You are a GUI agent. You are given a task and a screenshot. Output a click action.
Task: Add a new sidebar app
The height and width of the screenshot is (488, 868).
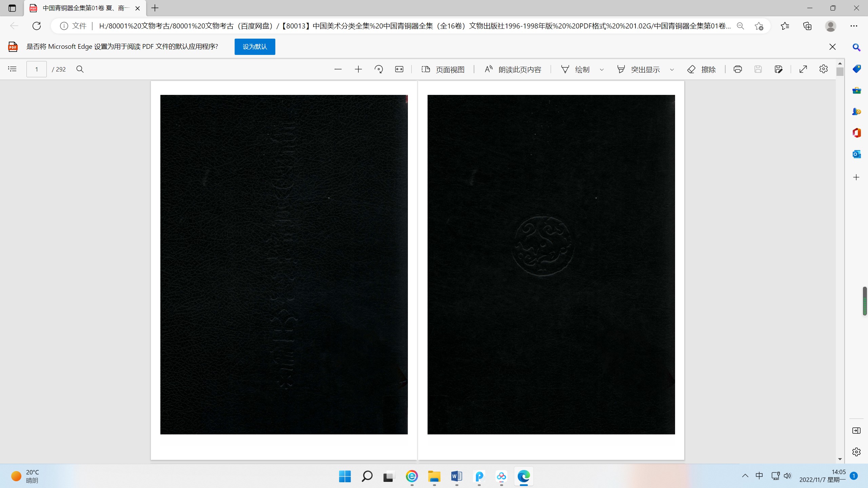point(856,177)
